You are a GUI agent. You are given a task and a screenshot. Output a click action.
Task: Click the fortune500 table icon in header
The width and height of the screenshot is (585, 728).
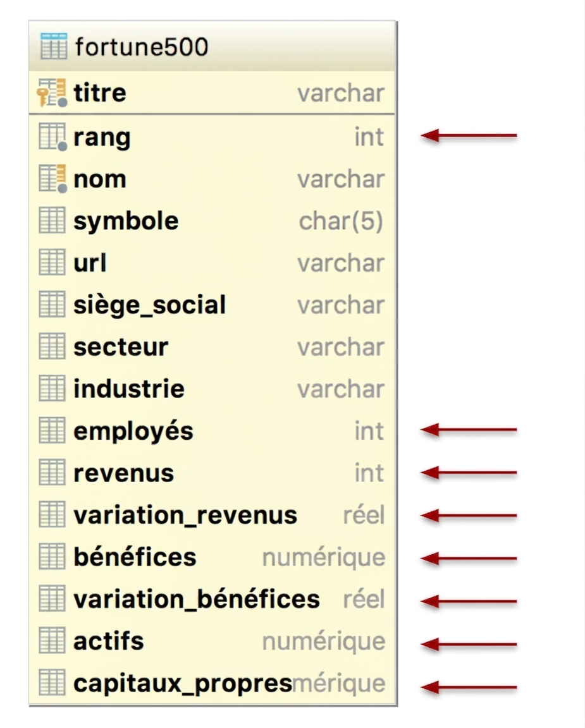53,46
